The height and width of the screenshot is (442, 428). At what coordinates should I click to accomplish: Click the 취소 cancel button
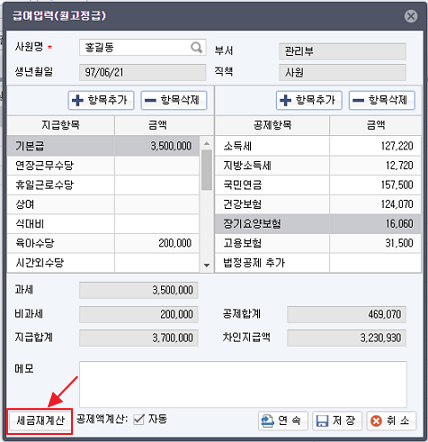pos(391,421)
